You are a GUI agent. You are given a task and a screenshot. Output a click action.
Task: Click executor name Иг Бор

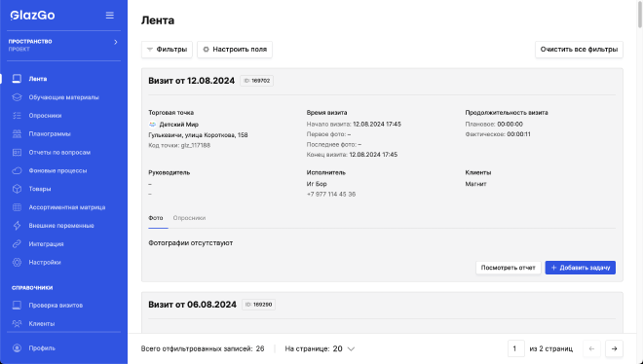317,184
